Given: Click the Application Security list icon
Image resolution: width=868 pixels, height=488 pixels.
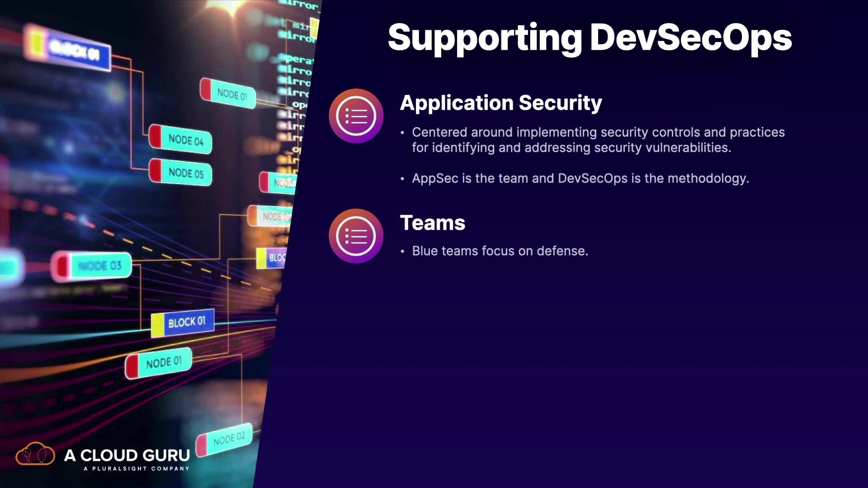Looking at the screenshot, I should click(356, 116).
